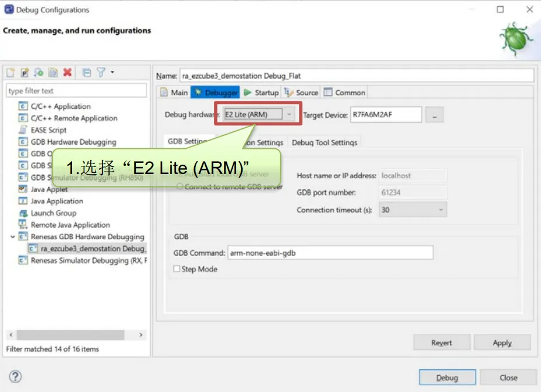The height and width of the screenshot is (392, 541).
Task: Click the Name input field
Action: (x=356, y=76)
